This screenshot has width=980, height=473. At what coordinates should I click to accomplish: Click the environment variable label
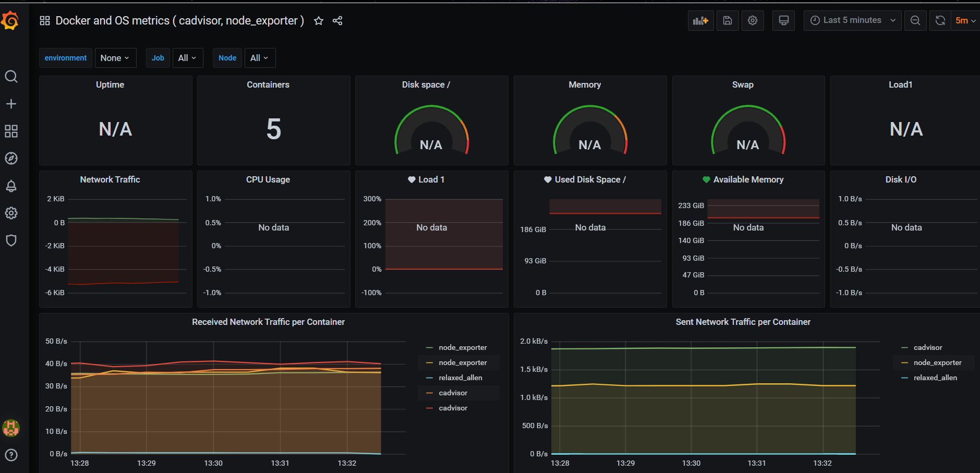coord(66,58)
